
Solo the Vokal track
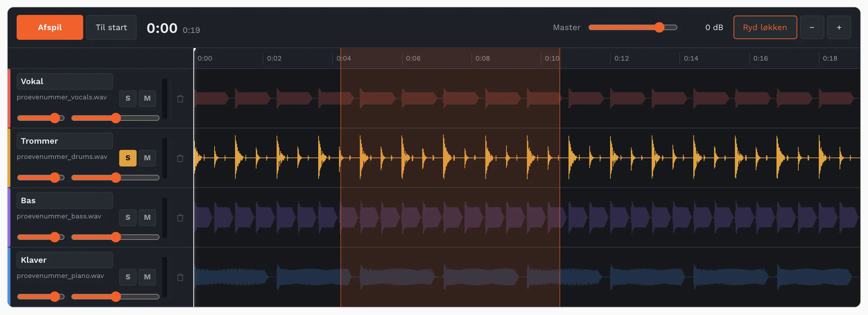tap(128, 98)
